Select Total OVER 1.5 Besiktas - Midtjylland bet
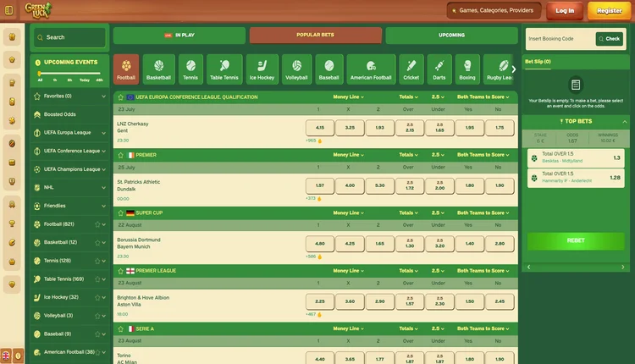This screenshot has width=635, height=364. click(x=576, y=157)
